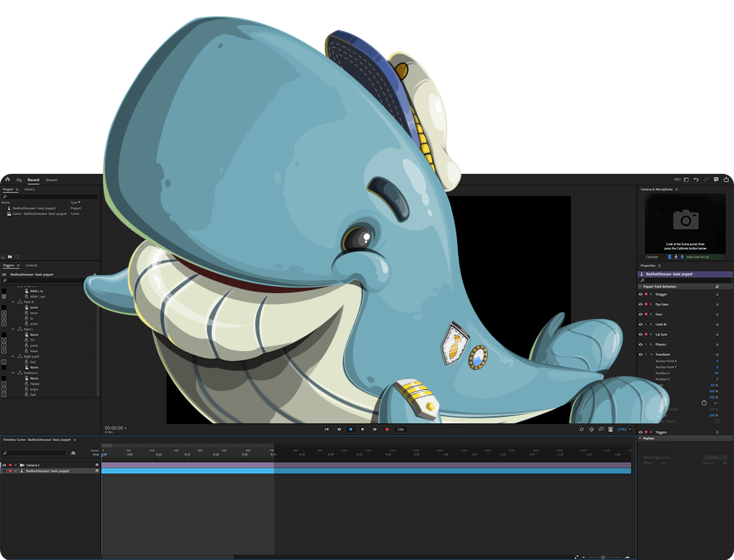Expand the Eye Gaze behavior
This screenshot has height=560, width=734.
coord(651,304)
